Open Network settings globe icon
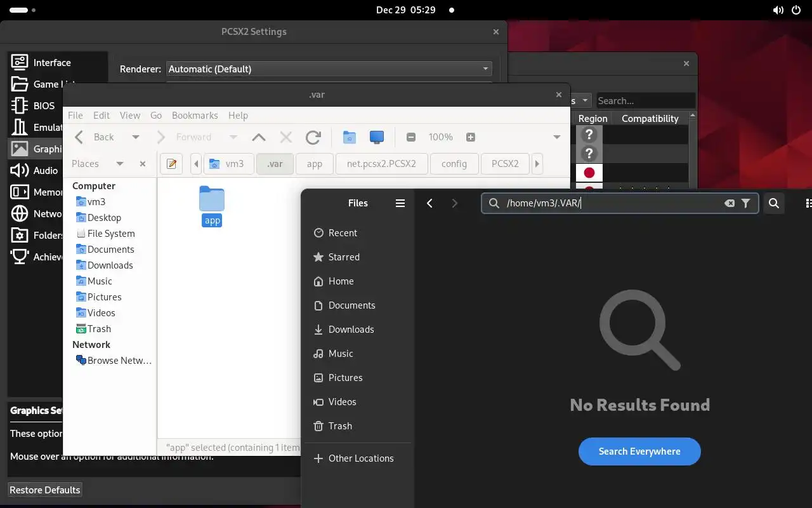Screen dimensions: 812x508 [20, 213]
